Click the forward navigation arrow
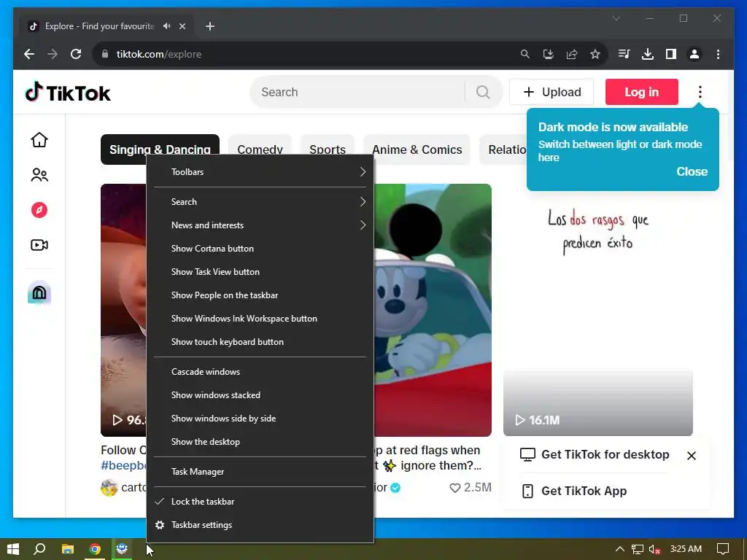This screenshot has height=560, width=747. tap(53, 54)
